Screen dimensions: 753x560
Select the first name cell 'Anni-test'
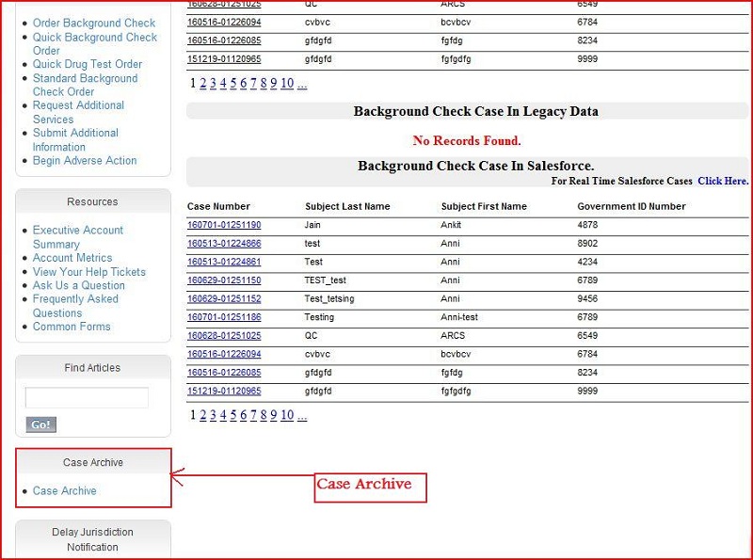459,317
